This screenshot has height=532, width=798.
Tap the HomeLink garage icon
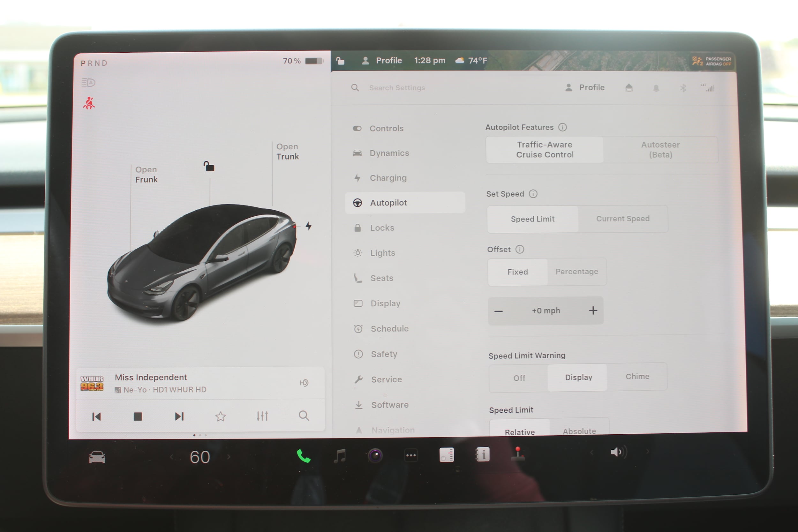[x=629, y=87]
